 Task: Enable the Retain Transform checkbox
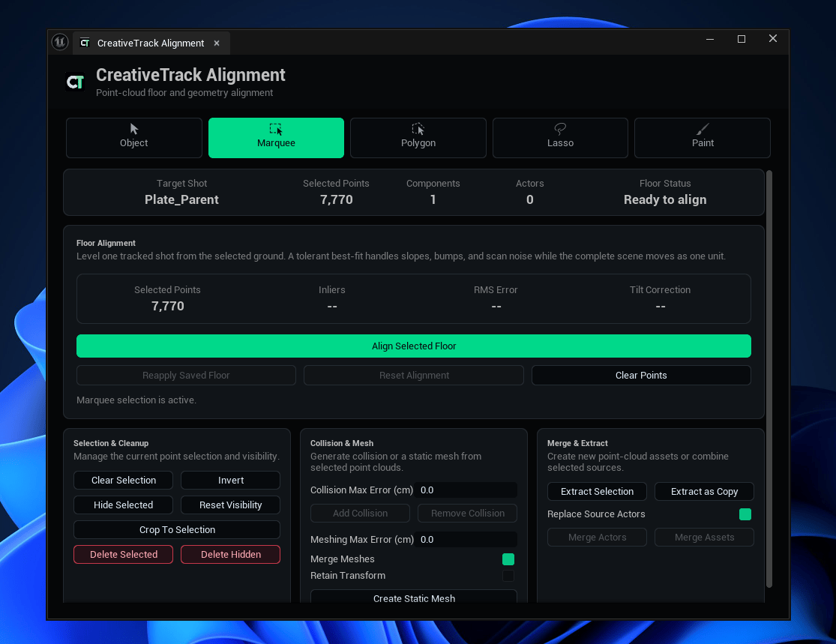point(508,576)
